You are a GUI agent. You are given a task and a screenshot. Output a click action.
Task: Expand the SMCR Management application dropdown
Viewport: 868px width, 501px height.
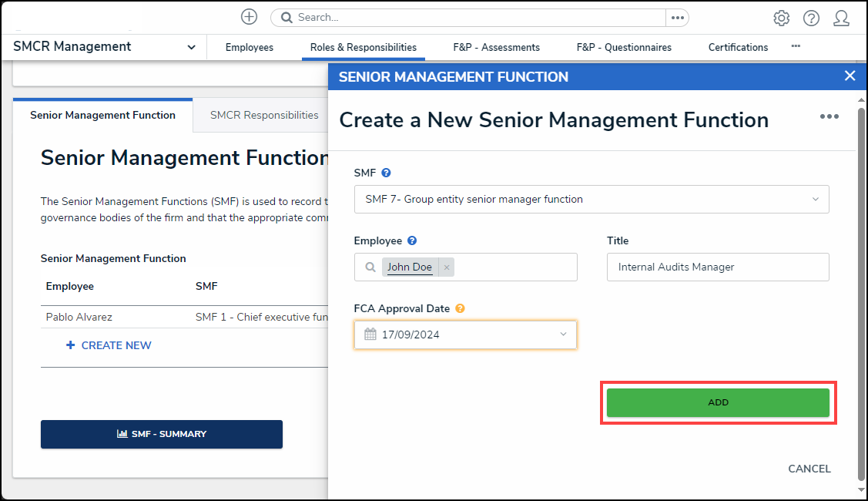coord(191,47)
